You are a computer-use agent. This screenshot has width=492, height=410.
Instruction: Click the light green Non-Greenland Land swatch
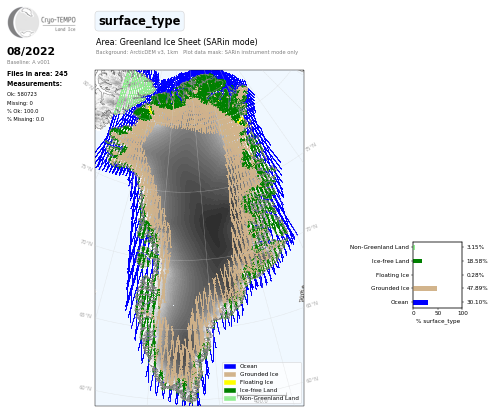(x=230, y=398)
